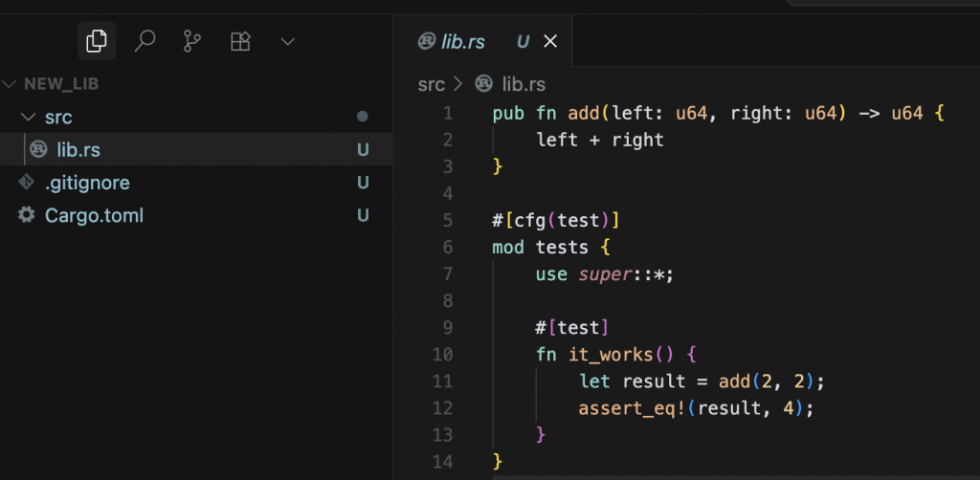Open the .gitignore file
This screenshot has width=980, height=480.
pyautogui.click(x=86, y=183)
